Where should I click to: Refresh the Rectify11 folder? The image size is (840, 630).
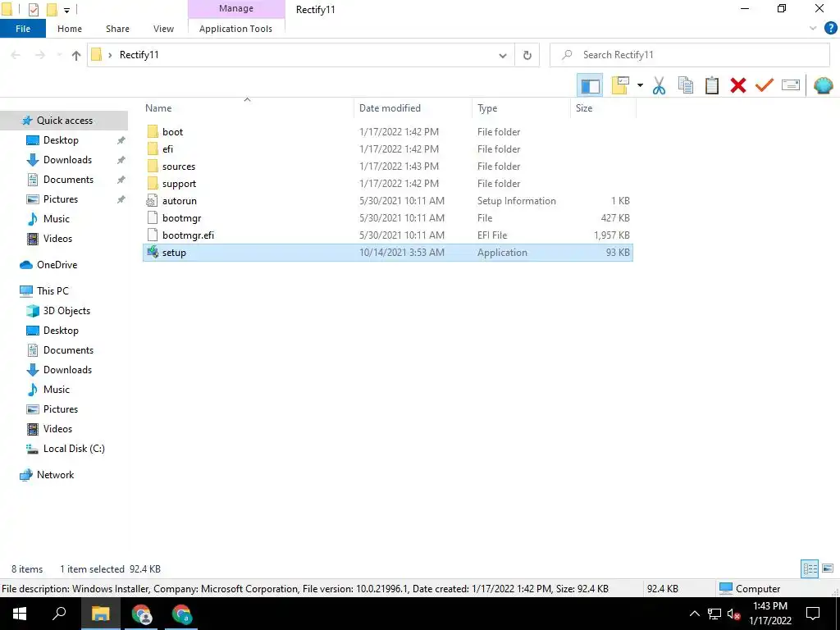pos(527,55)
